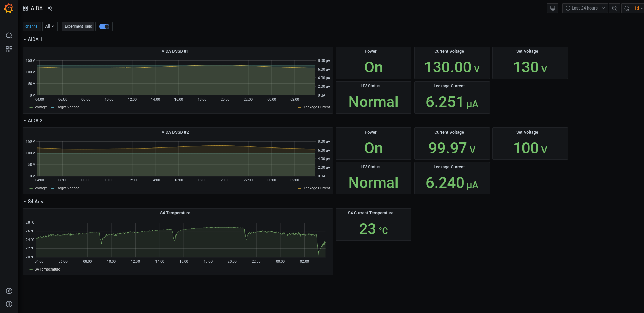The height and width of the screenshot is (313, 644).
Task: Open the Last 24 hours time picker
Action: (585, 8)
